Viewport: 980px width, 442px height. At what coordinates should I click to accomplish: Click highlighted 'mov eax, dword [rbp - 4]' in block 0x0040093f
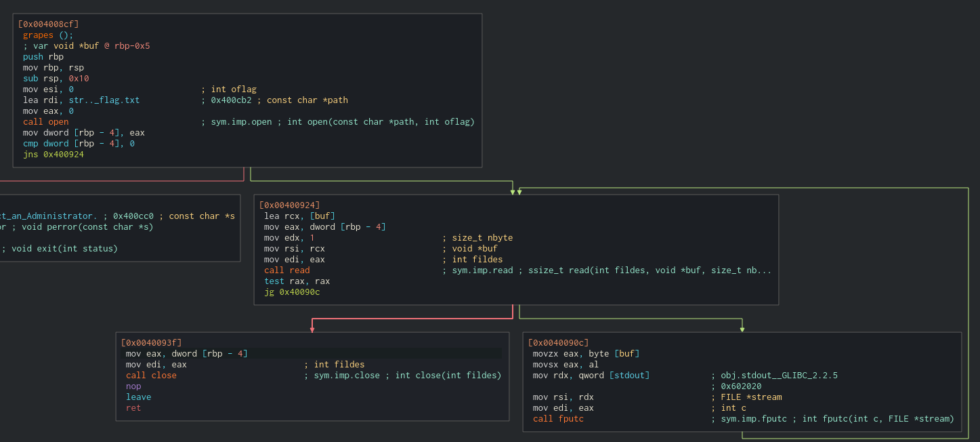(187, 354)
